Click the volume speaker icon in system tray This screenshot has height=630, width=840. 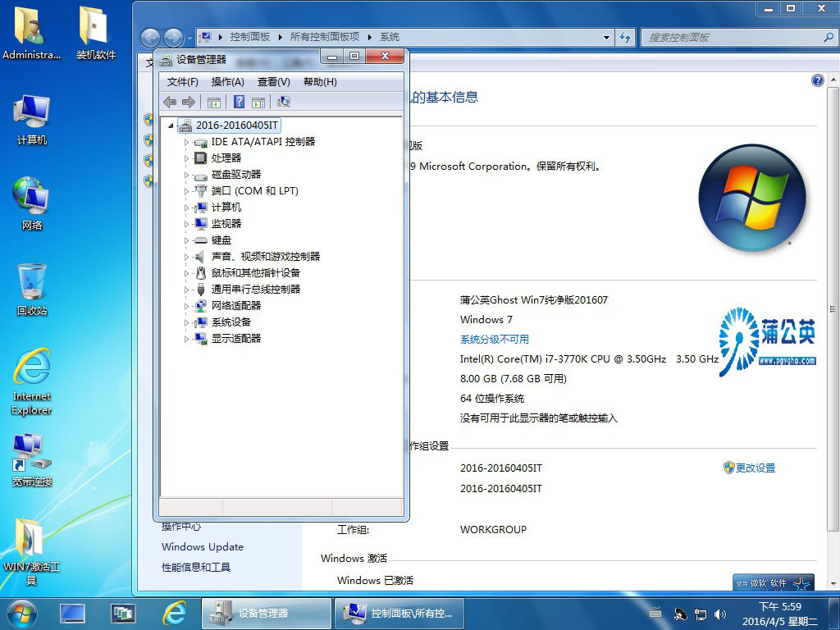(x=720, y=614)
